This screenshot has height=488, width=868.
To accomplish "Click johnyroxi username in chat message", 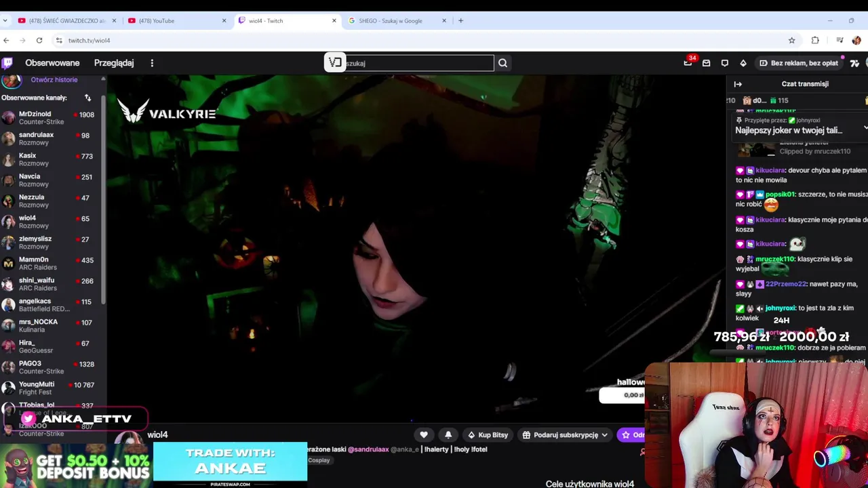I will [780, 308].
